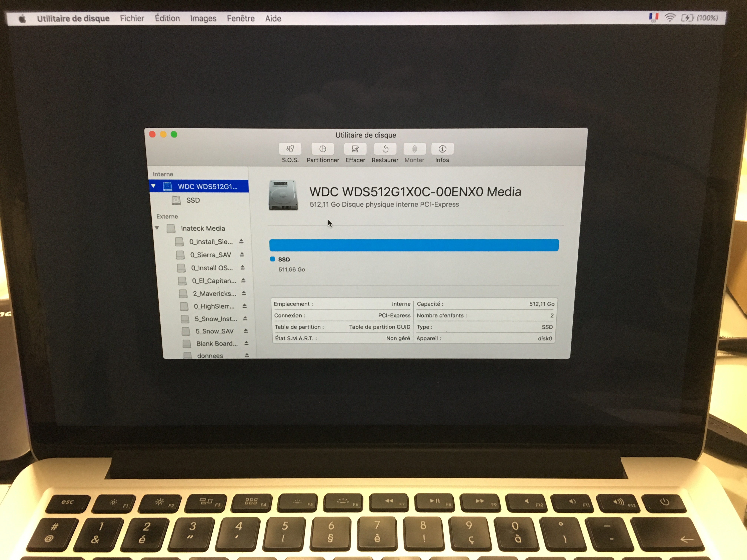Eject the Blank Board... volume
The width and height of the screenshot is (747, 560).
point(247,343)
